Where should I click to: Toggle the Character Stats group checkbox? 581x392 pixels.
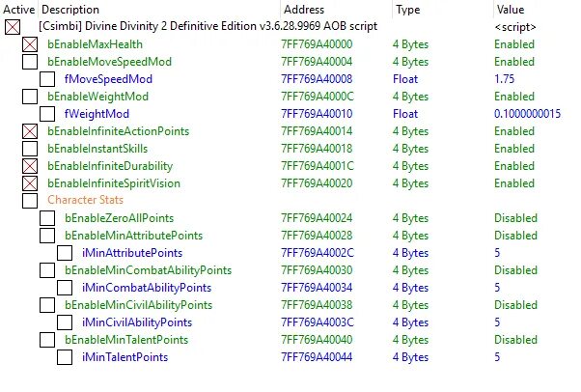coord(30,201)
